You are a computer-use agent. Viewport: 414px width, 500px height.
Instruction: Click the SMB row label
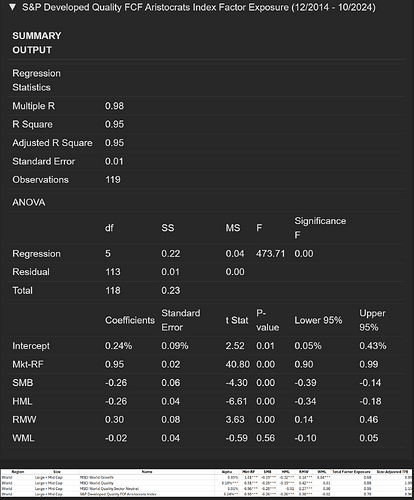(23, 383)
